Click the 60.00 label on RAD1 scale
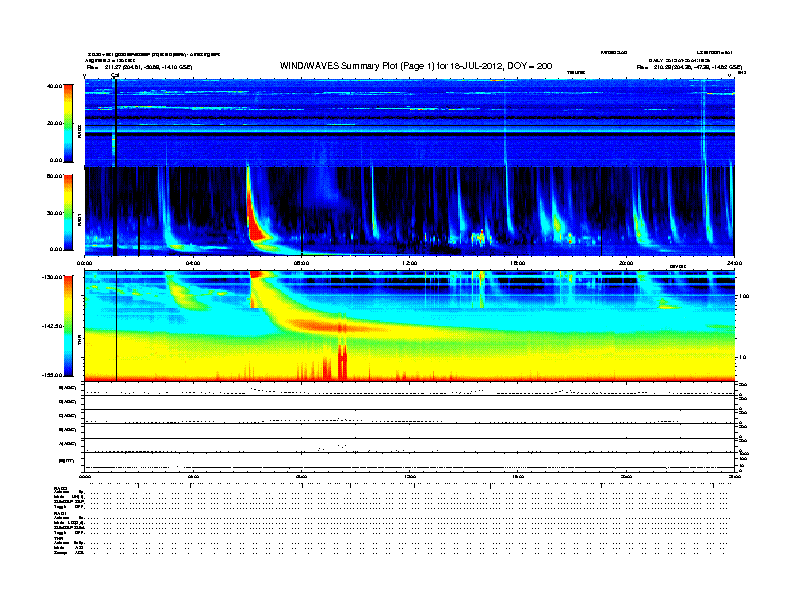Image resolution: width=792 pixels, height=612 pixels. click(x=54, y=176)
